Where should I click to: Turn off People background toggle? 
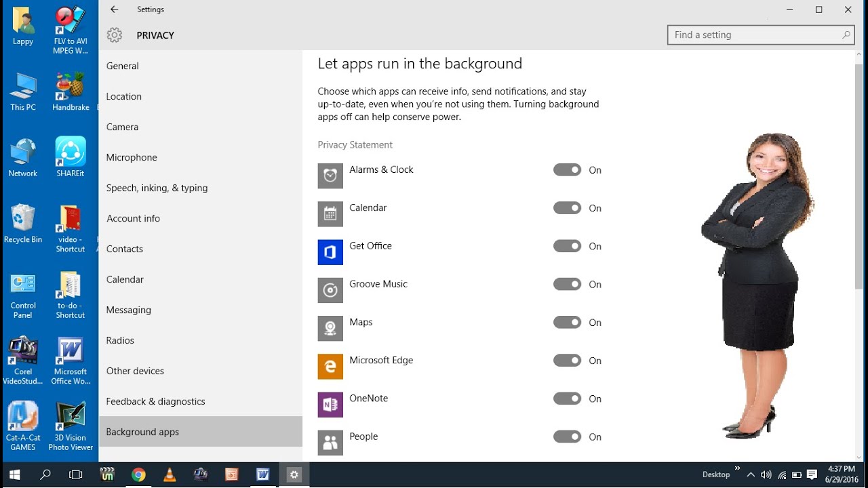[x=567, y=437]
